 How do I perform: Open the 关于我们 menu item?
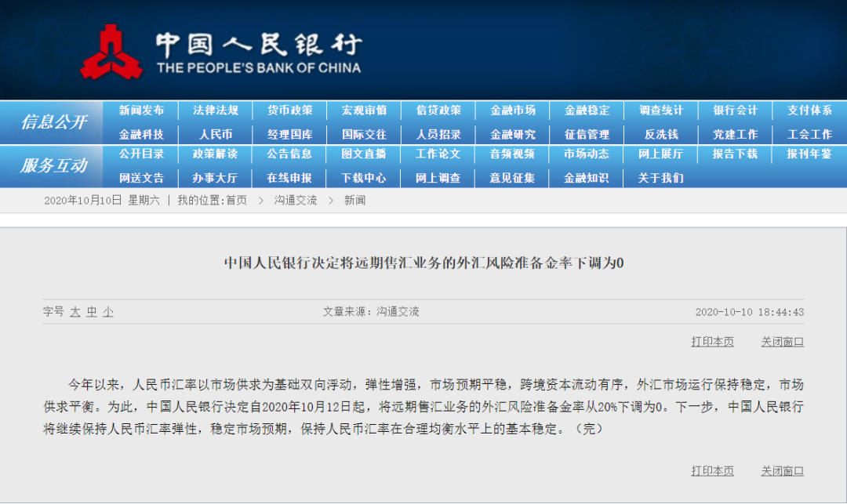point(661,178)
